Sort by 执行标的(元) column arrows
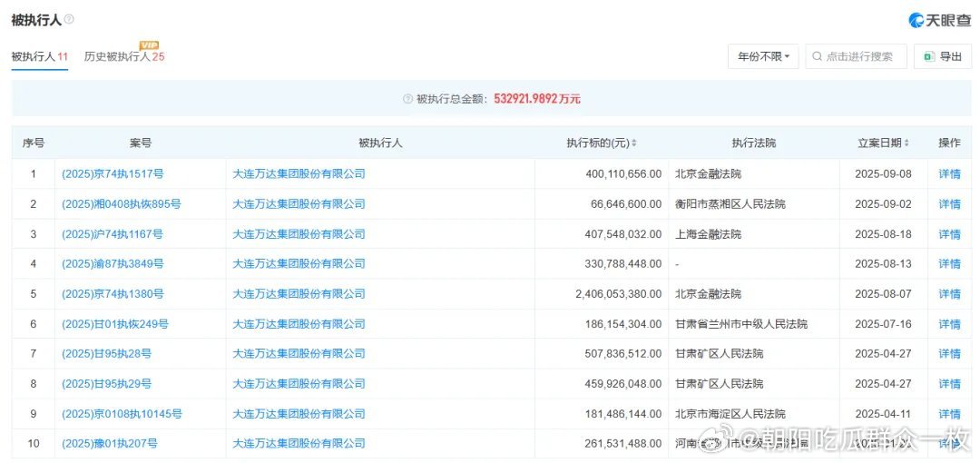Viewport: 980px width, 463px height. click(x=633, y=143)
